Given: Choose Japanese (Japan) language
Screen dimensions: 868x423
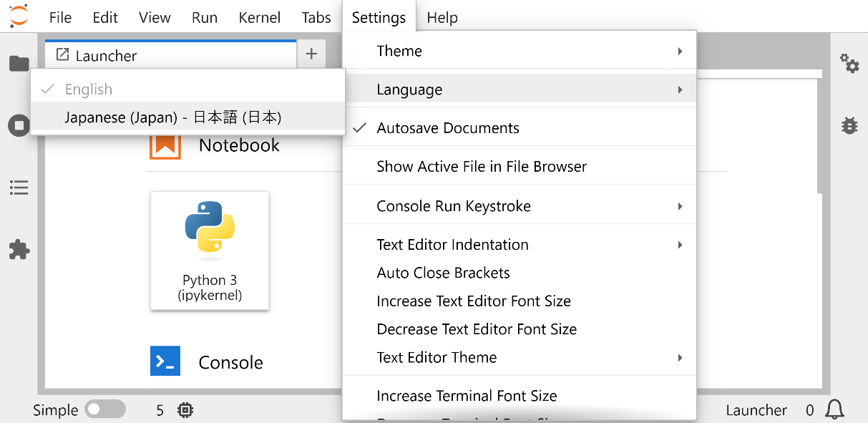Looking at the screenshot, I should coord(172,117).
